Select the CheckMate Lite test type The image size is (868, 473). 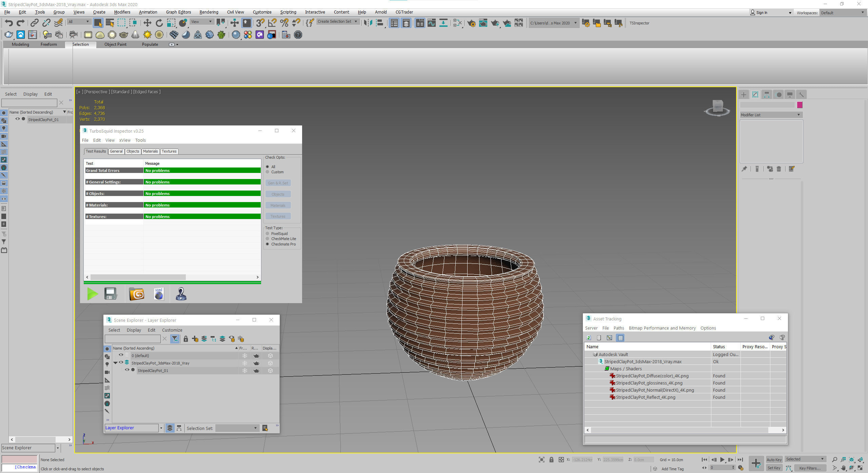[x=268, y=239]
